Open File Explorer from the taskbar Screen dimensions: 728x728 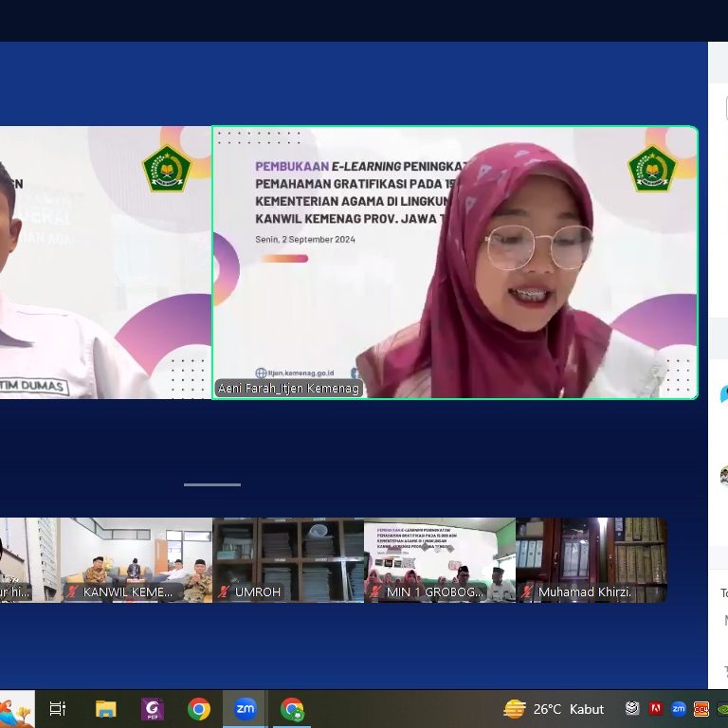(105, 709)
